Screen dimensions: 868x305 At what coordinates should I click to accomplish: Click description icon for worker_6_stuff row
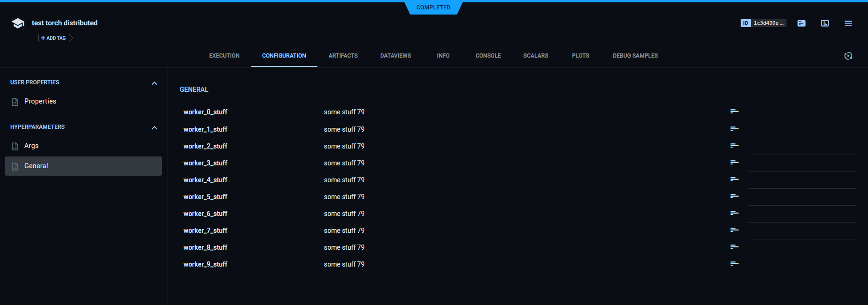pyautogui.click(x=734, y=213)
